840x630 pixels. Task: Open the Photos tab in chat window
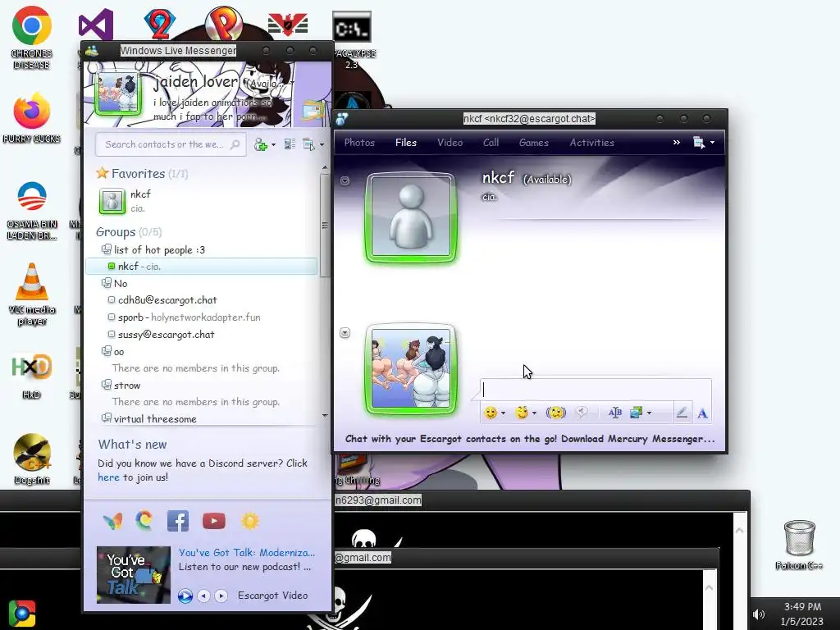coord(359,143)
